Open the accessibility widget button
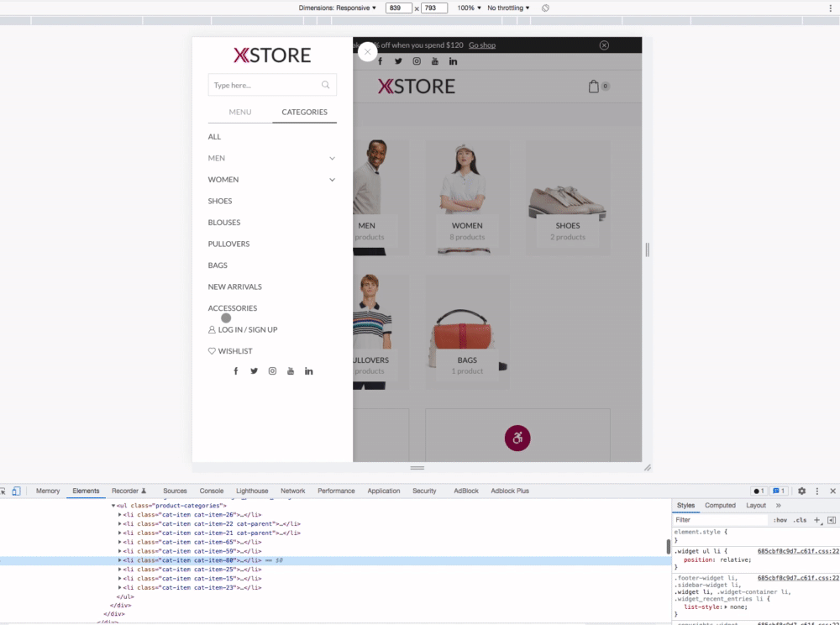Screen dimensions: 840x625 point(517,439)
